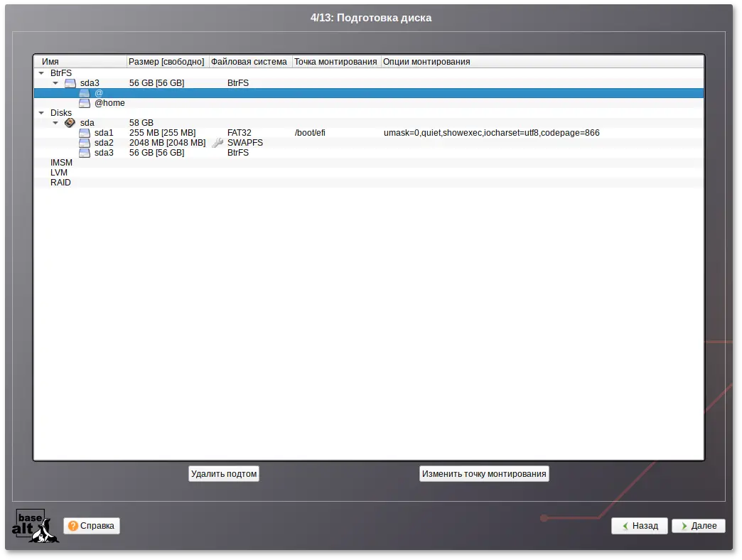Click the umask=0,quiet,showexec mount options cell

click(x=492, y=133)
